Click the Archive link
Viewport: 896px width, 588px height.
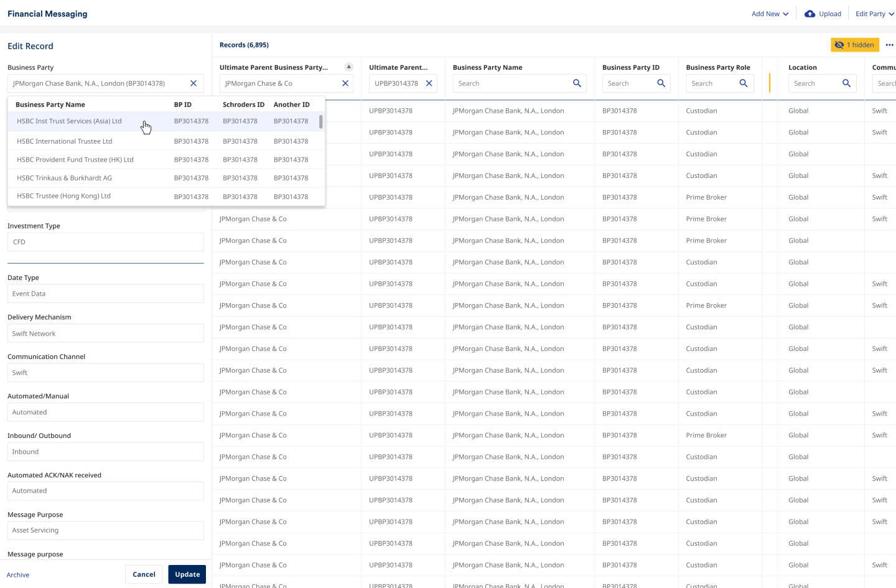(x=18, y=575)
